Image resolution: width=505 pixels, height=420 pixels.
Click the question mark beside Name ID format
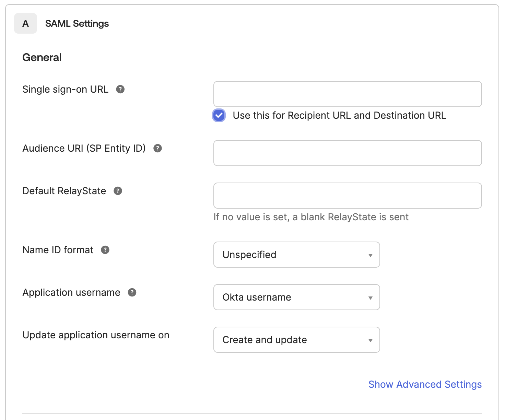[105, 250]
